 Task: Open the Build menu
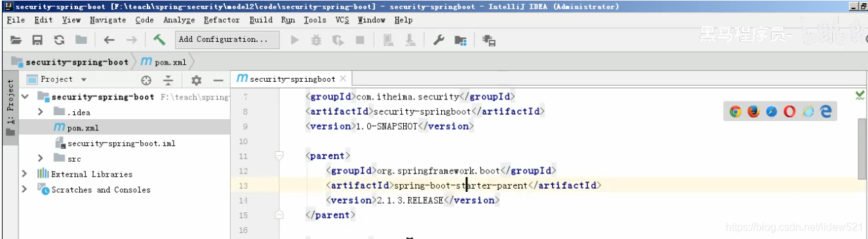pyautogui.click(x=261, y=20)
